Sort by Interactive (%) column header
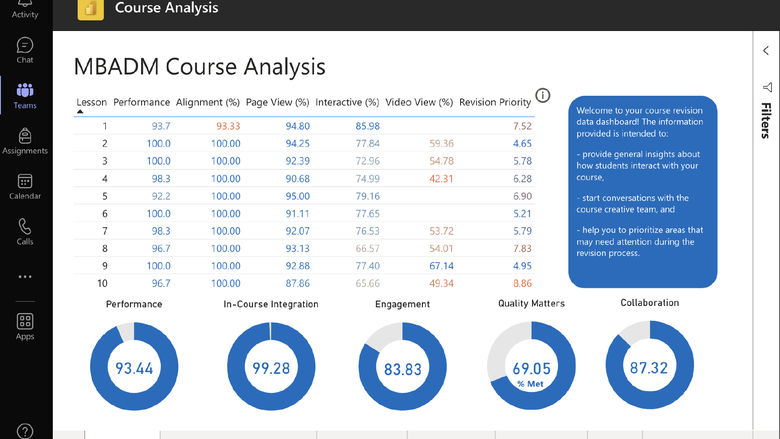The image size is (780, 439). click(347, 102)
